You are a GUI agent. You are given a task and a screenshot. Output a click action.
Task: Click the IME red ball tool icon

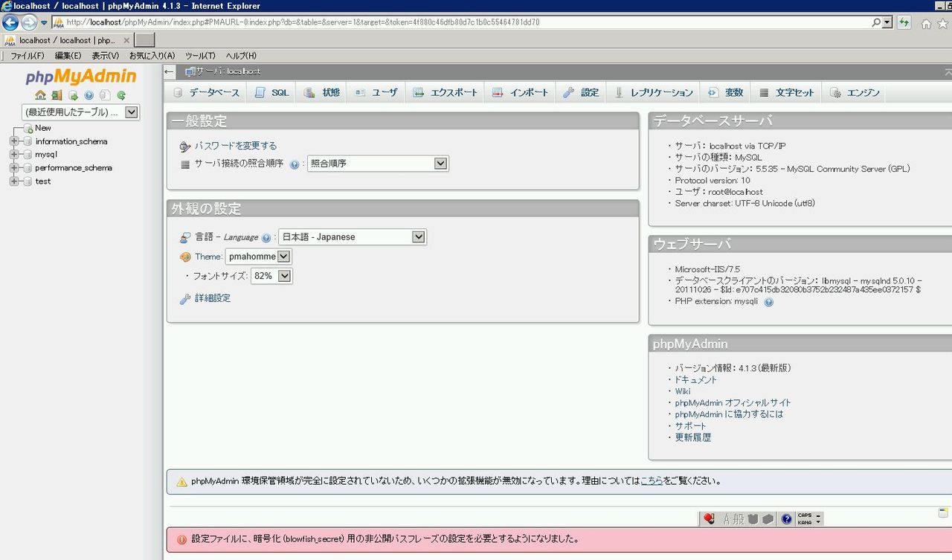coord(710,519)
